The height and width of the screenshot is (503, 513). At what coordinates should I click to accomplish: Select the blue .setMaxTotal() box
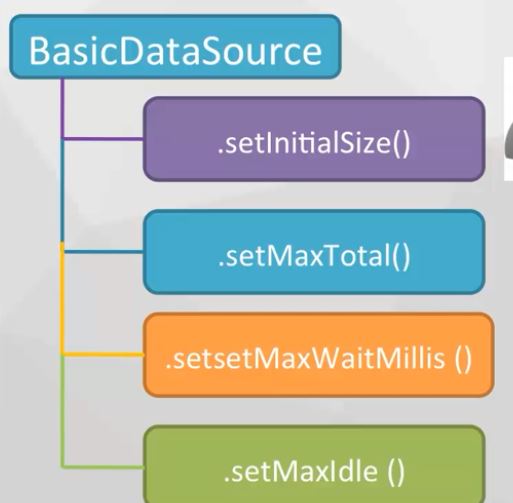coord(314,252)
